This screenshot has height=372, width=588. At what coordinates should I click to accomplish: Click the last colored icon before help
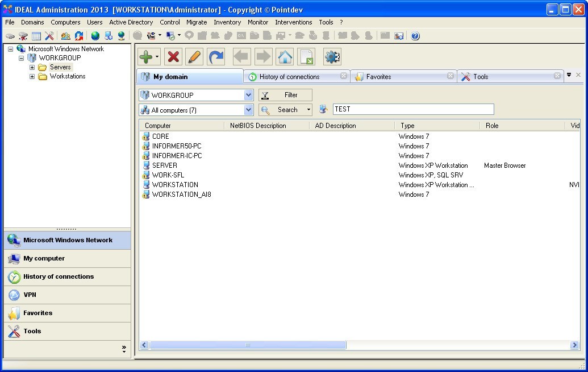click(x=399, y=36)
